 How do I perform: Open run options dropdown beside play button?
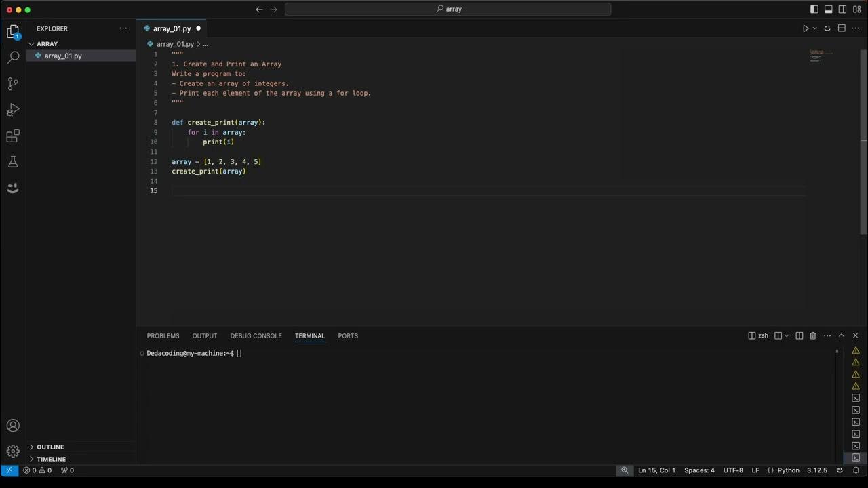[x=814, y=28]
